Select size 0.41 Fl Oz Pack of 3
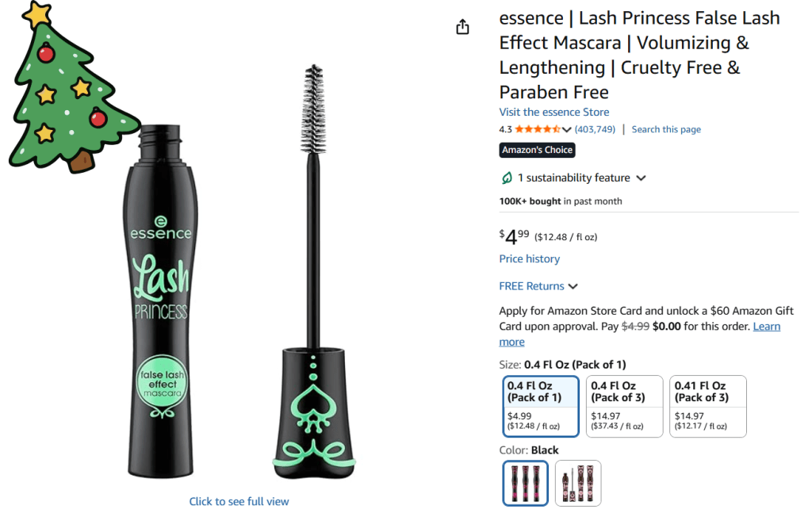This screenshot has width=812, height=509. pos(707,406)
